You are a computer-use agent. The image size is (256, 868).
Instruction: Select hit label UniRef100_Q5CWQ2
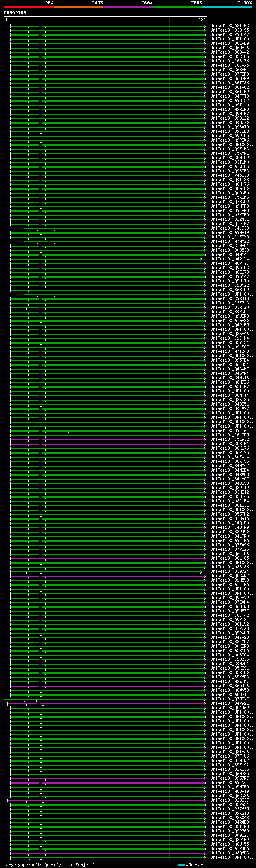click(x=230, y=576)
